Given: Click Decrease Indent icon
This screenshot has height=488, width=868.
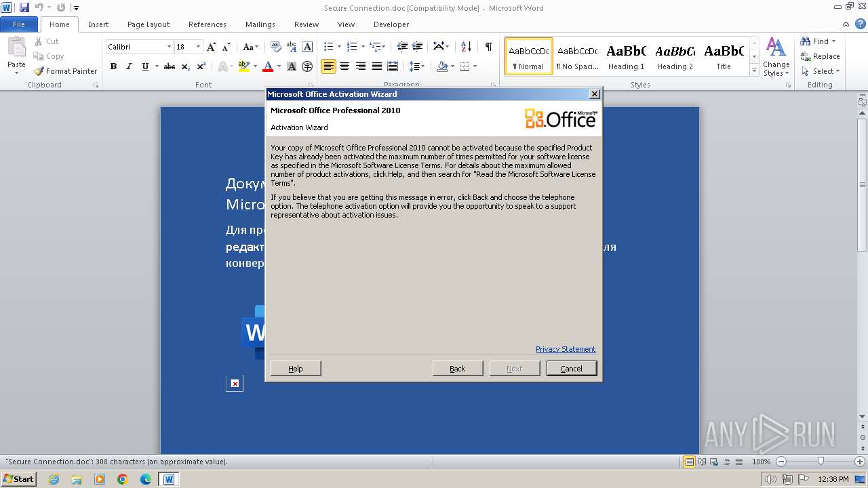Looking at the screenshot, I should [402, 47].
